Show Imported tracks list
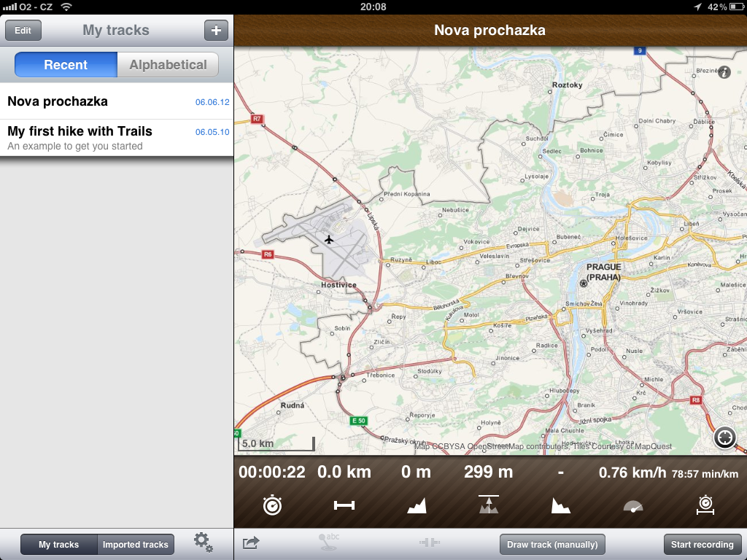Viewport: 747px width, 560px height. [136, 544]
